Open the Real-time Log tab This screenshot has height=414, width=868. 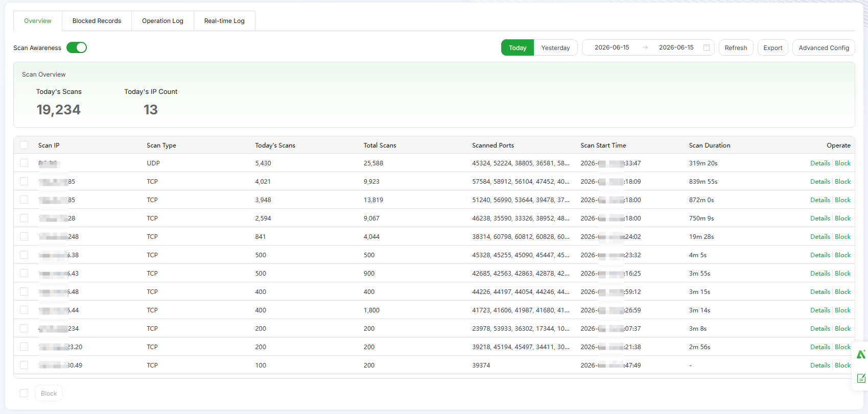[224, 21]
